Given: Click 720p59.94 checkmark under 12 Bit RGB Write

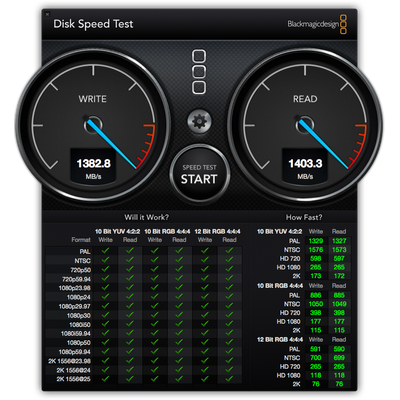Looking at the screenshot, I should pos(204,278).
